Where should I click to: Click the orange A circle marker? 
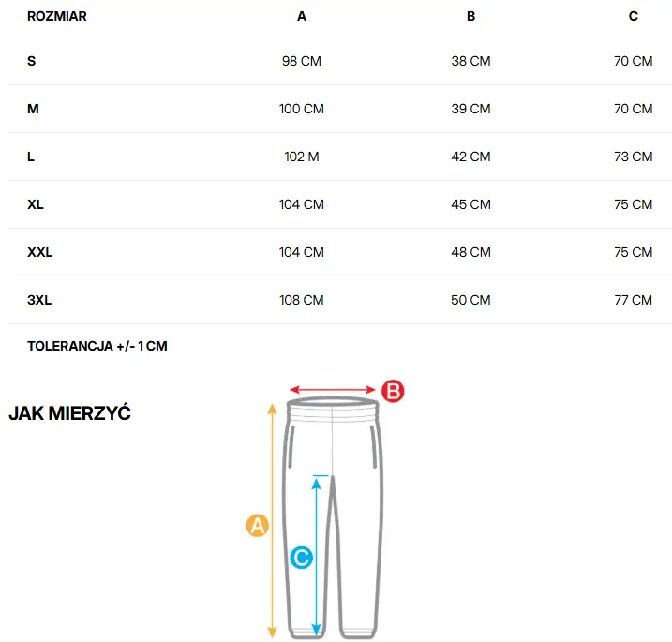pos(257,526)
